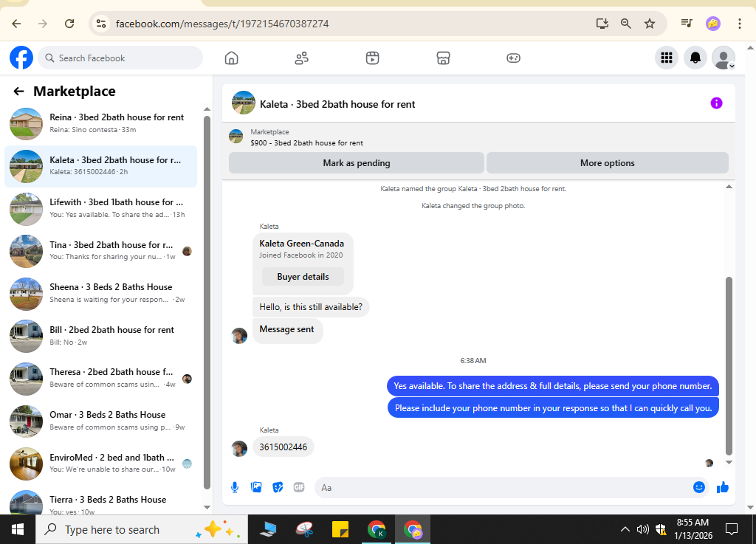Viewport: 756px width, 544px height.
Task: Click the chat header listing photo
Action: coord(244,103)
